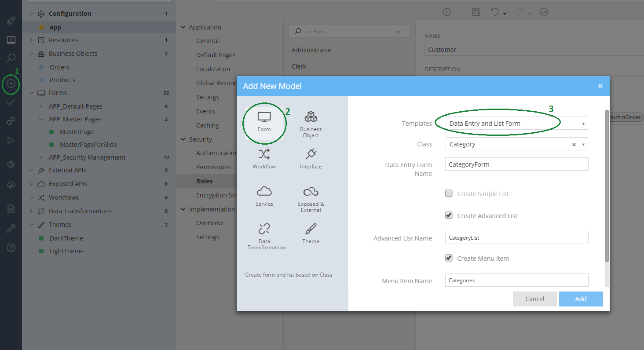Disable the Create Menu Item checkbox

coord(449,258)
